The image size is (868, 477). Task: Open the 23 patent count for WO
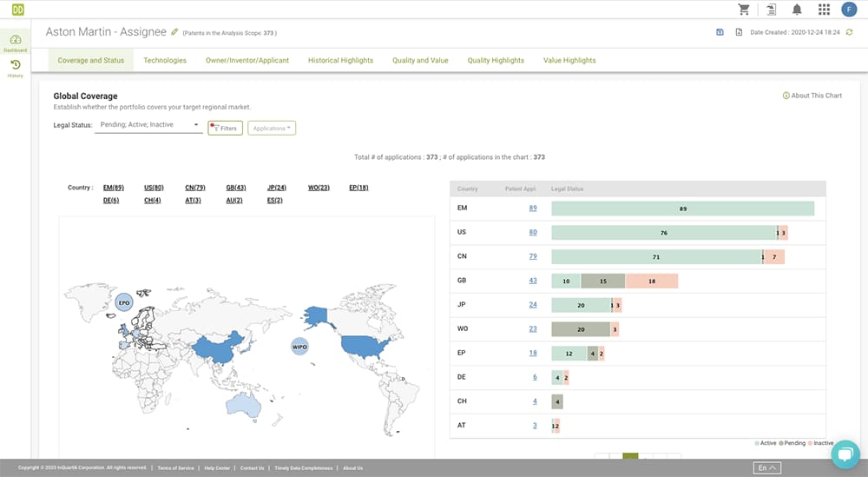coord(533,328)
